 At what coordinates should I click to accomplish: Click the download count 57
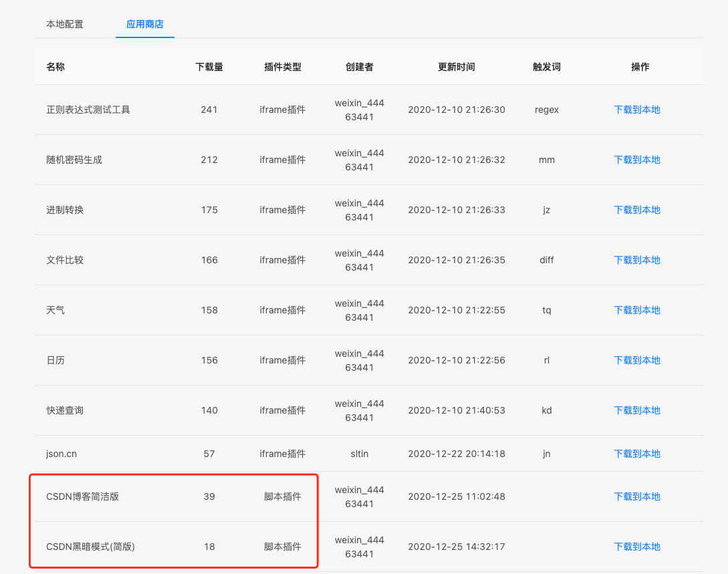tap(209, 453)
